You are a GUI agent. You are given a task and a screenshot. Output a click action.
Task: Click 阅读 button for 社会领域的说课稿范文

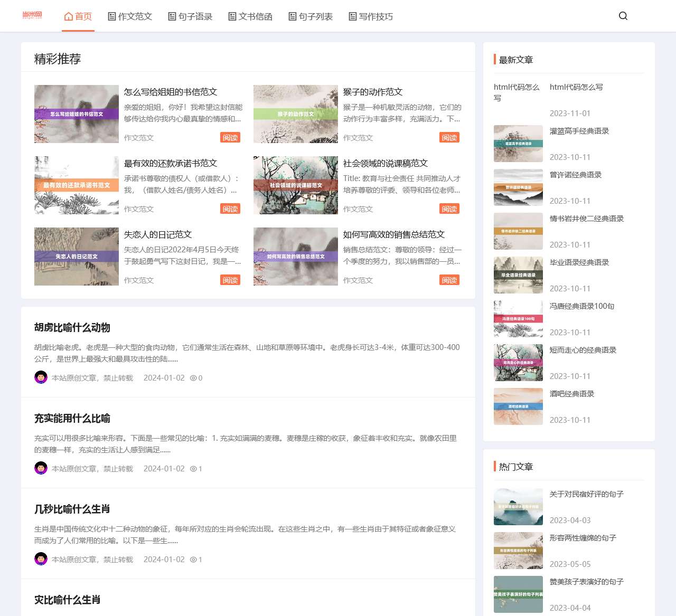click(449, 209)
